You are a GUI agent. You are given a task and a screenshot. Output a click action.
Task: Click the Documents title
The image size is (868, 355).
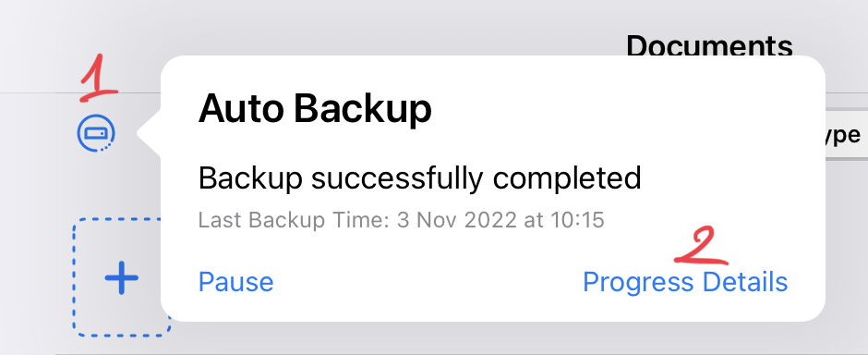coord(710,46)
